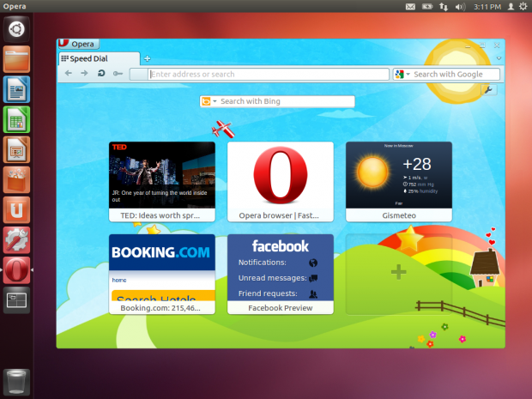Launch LibreOffice Calc from dock

tap(16, 119)
